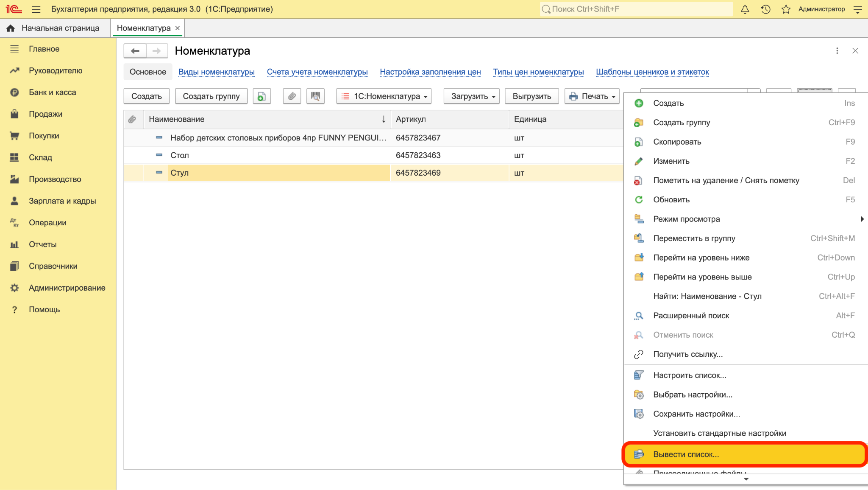This screenshot has height=490, width=868.
Task: Go to home page icon
Action: [x=11, y=28]
